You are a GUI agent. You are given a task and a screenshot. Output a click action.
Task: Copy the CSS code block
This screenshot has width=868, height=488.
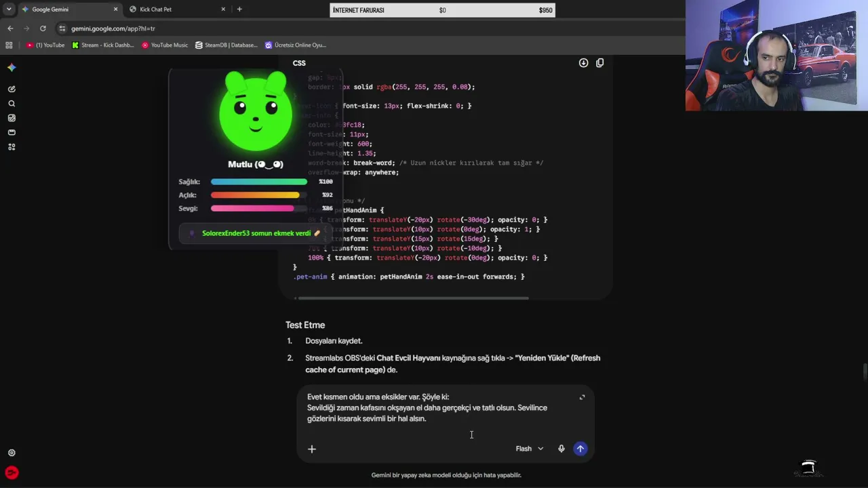(x=599, y=63)
